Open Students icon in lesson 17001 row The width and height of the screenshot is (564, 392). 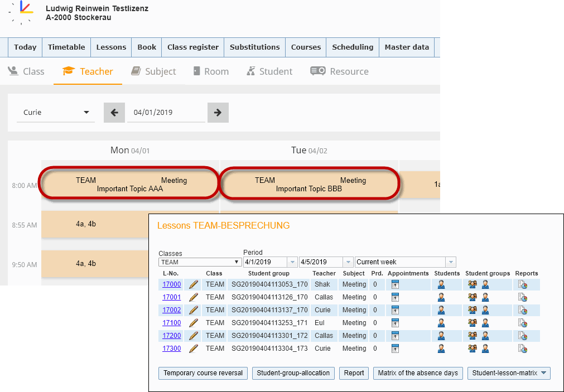click(441, 297)
